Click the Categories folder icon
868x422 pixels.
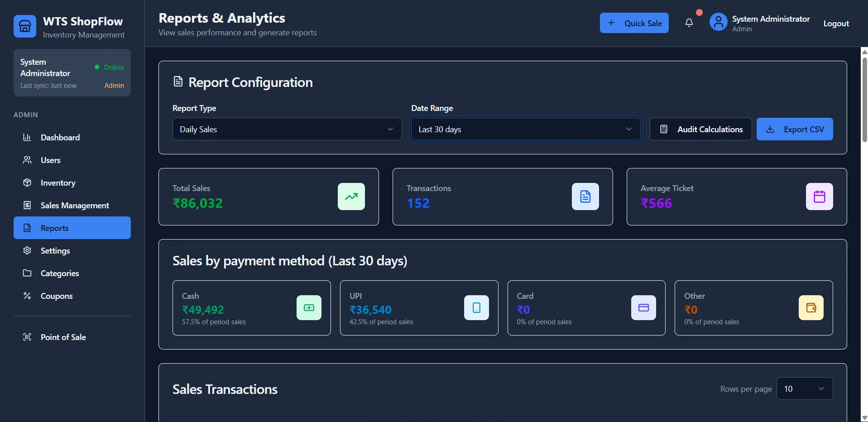[27, 273]
